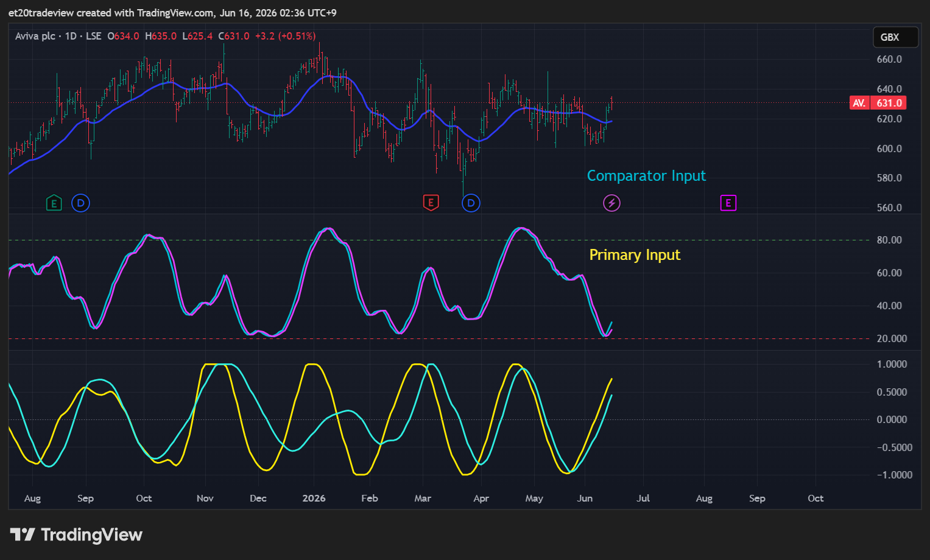
Task: Click the blue D dividend marker near April
Action: (471, 203)
